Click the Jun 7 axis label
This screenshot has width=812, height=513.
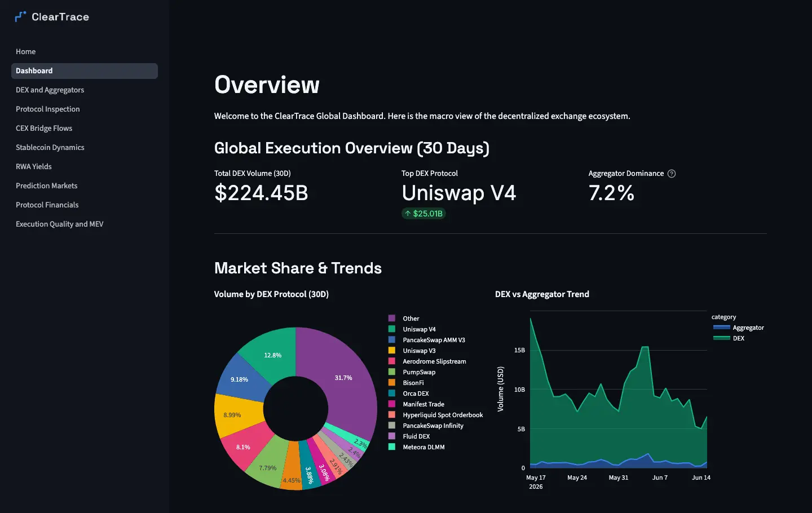660,477
